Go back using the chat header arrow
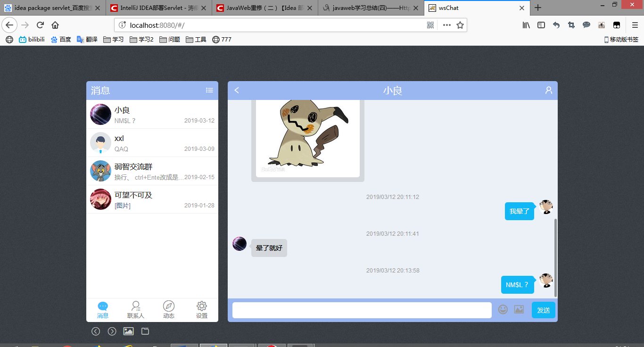This screenshot has height=347, width=644. pos(237,90)
